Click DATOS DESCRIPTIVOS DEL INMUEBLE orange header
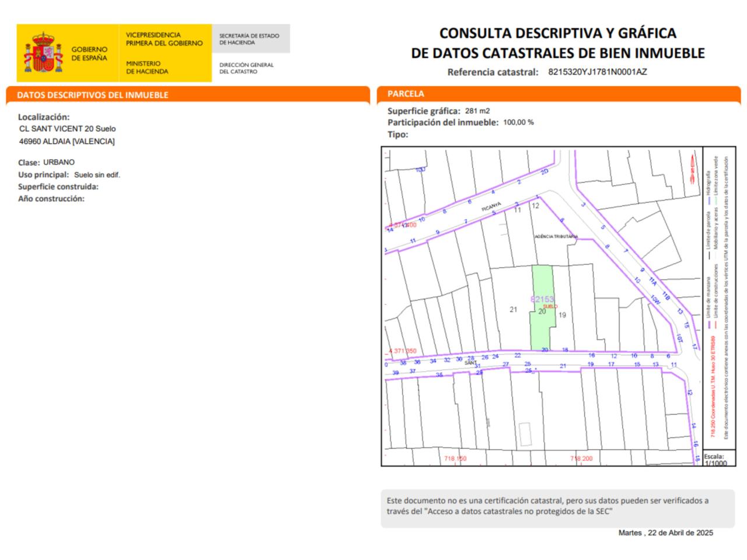 188,94
